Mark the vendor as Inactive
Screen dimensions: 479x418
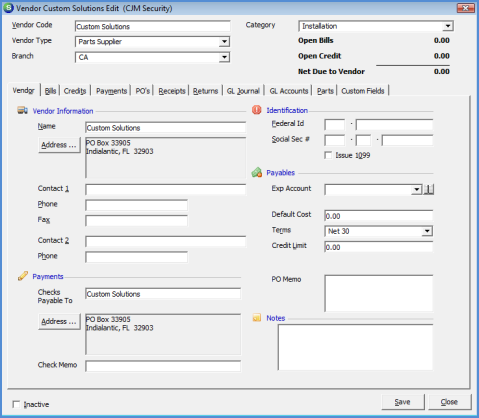pos(16,404)
